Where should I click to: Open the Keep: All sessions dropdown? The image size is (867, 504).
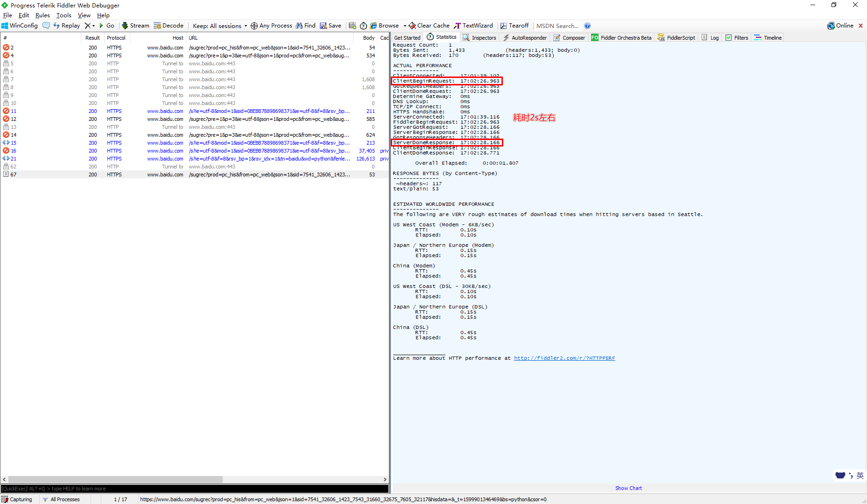point(220,26)
